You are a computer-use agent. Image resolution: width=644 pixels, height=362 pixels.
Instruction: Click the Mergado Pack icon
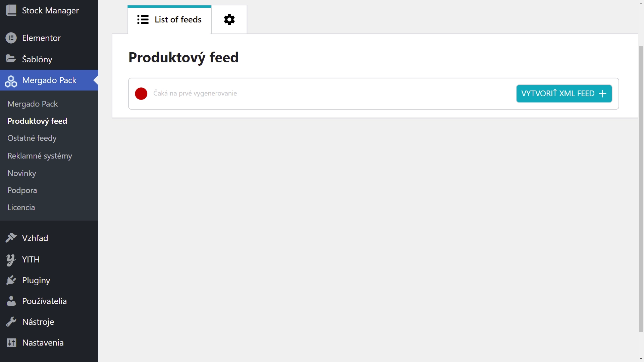[x=11, y=80]
